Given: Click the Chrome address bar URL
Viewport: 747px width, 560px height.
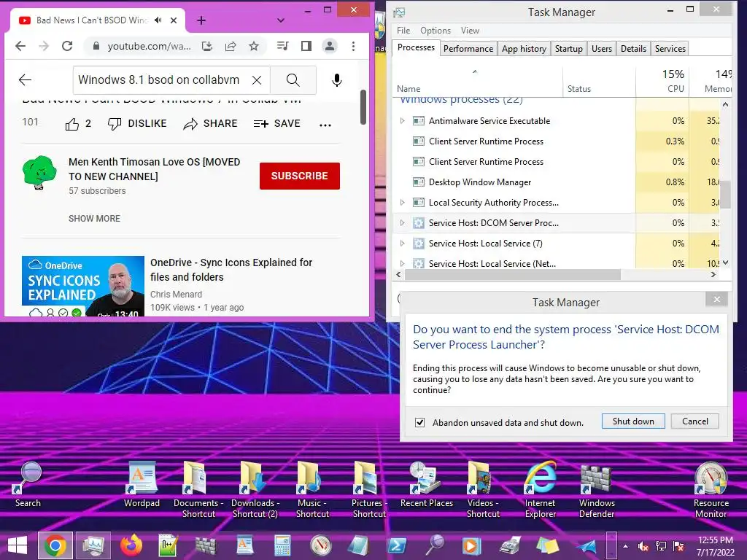Looking at the screenshot, I should coord(149,46).
